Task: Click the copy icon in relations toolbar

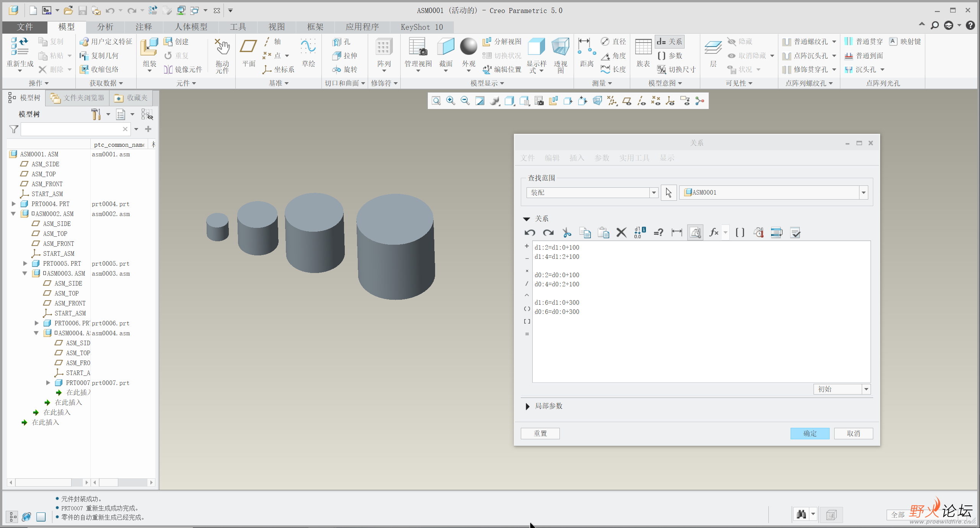Action: (585, 232)
